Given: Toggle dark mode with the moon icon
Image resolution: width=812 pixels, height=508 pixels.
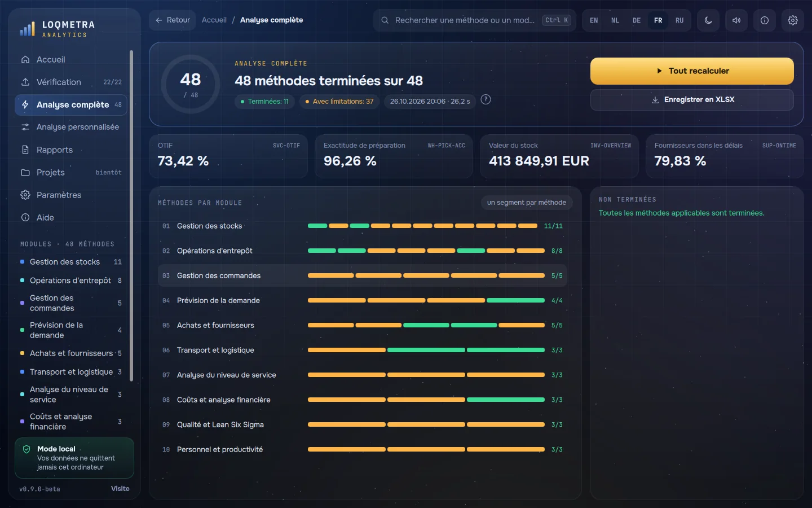Looking at the screenshot, I should click(x=708, y=20).
